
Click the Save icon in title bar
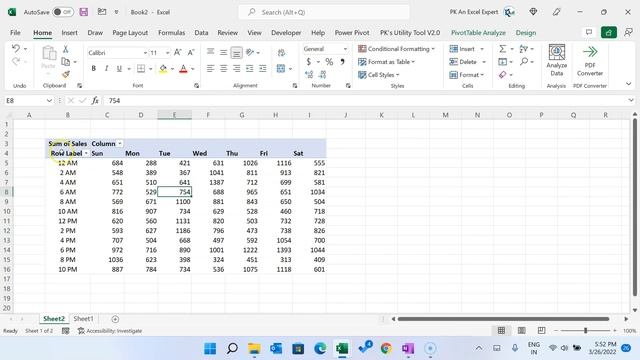pos(84,12)
